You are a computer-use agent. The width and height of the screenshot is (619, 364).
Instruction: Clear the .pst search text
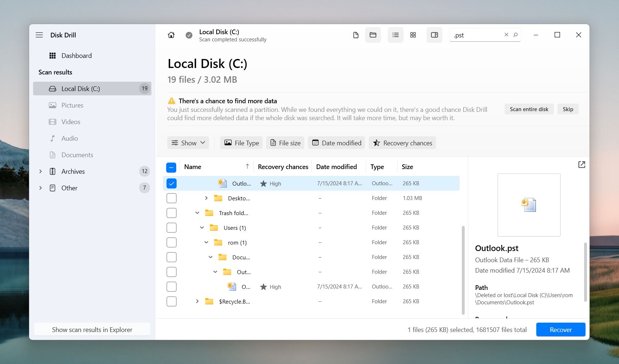point(506,35)
